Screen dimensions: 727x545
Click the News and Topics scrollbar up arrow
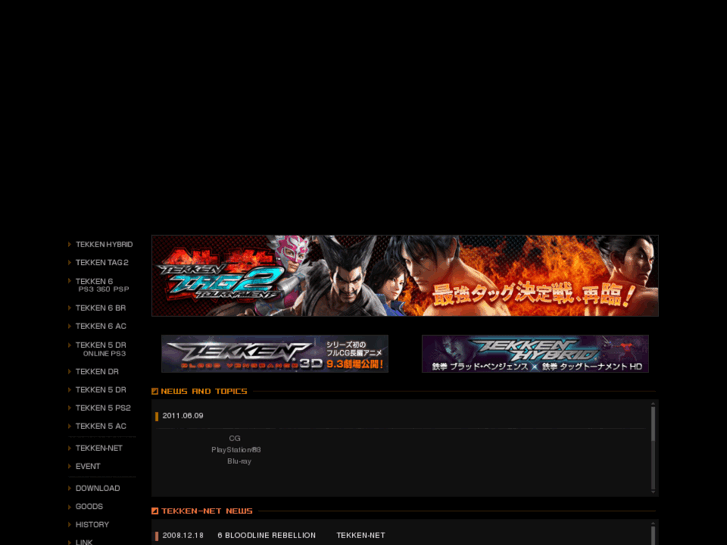click(653, 404)
